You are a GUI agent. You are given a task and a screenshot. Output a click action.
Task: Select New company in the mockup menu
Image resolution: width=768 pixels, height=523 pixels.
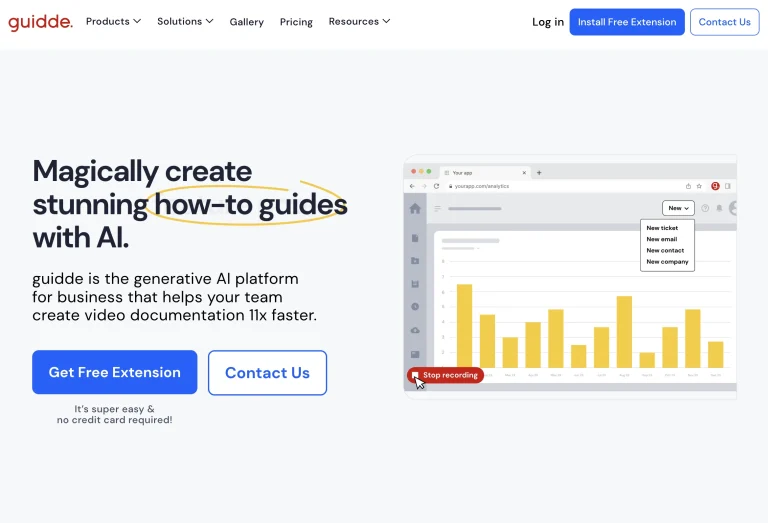(x=667, y=262)
